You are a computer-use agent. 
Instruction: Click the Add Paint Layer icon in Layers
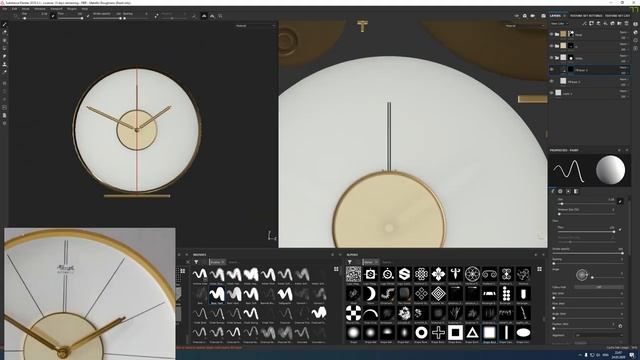tap(598, 24)
